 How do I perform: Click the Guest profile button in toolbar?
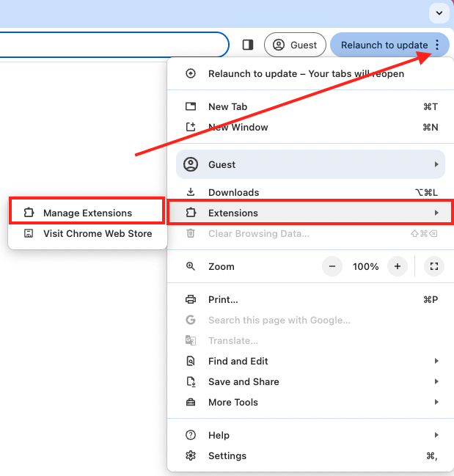(295, 45)
